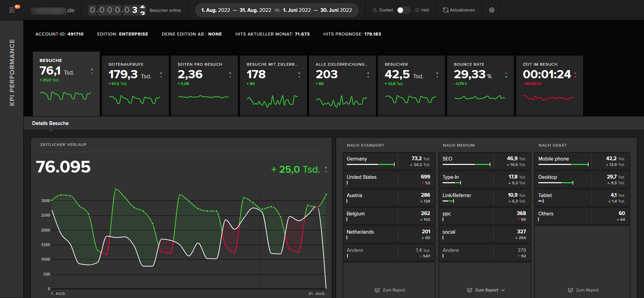
Task: Select the Besuche mit Zielerr... KPI card
Action: point(273,86)
